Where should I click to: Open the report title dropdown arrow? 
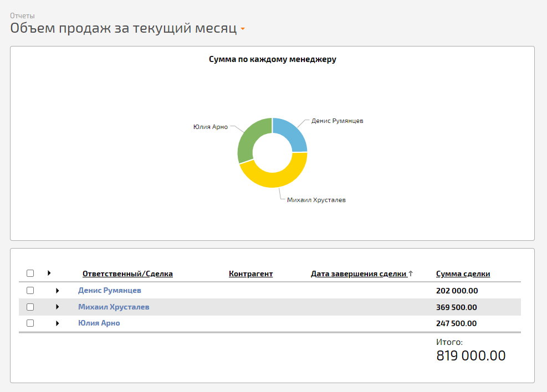point(243,29)
